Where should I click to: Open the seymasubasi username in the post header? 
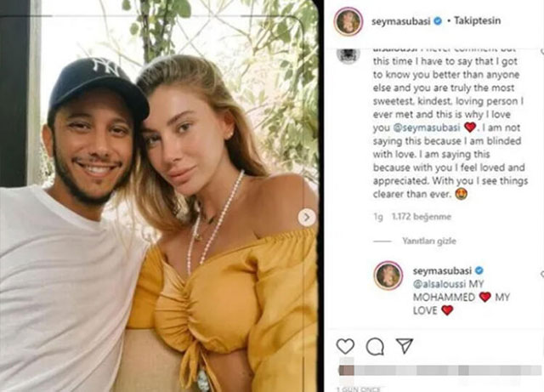(x=400, y=21)
